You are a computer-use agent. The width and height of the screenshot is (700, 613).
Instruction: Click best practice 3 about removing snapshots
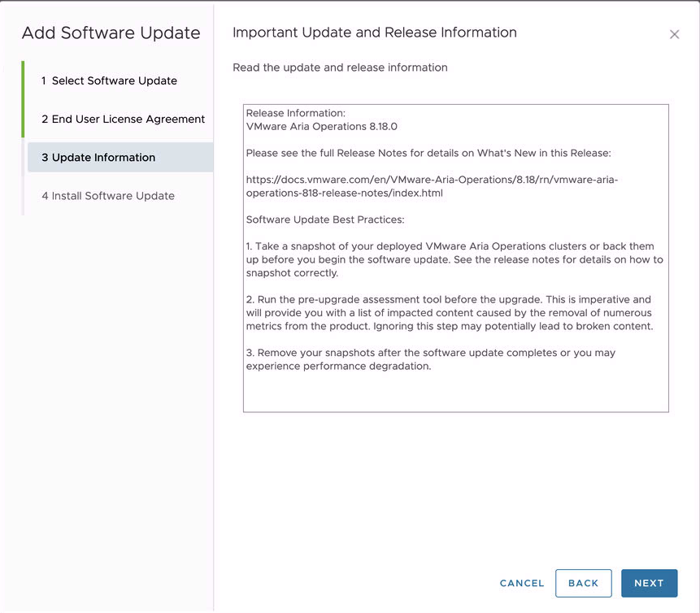430,359
